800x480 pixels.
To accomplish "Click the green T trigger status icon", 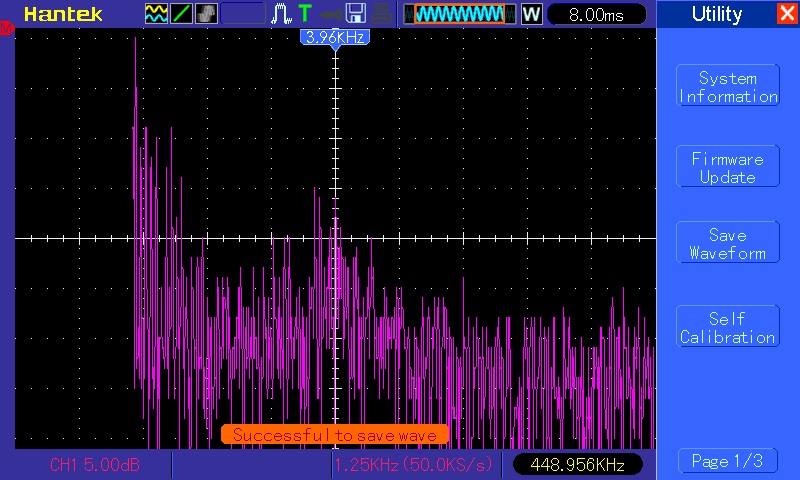I will (x=304, y=14).
